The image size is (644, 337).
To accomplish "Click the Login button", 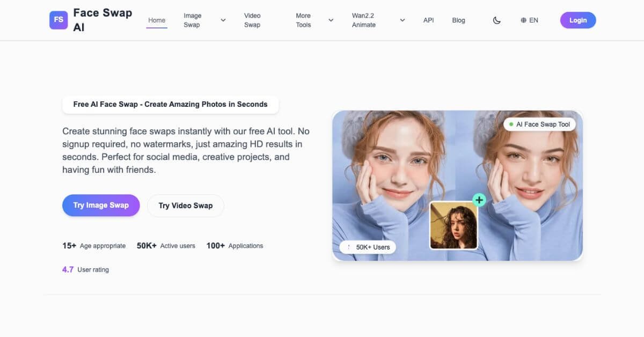I will pos(578,20).
